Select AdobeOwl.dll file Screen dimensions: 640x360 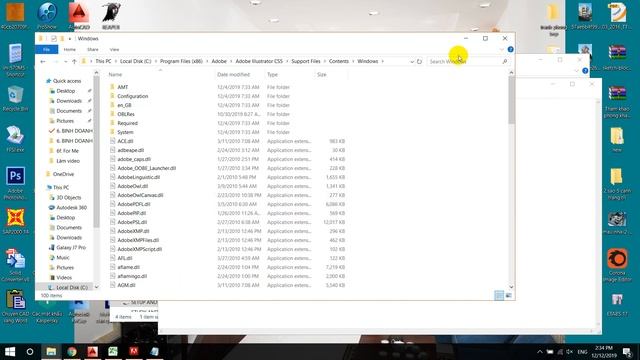[x=132, y=186]
